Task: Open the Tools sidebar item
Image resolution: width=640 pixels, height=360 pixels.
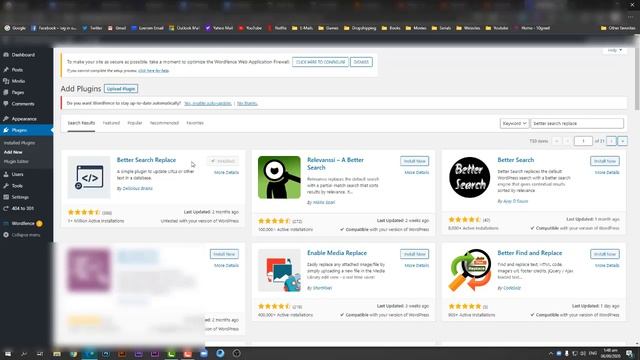Action: (x=17, y=186)
